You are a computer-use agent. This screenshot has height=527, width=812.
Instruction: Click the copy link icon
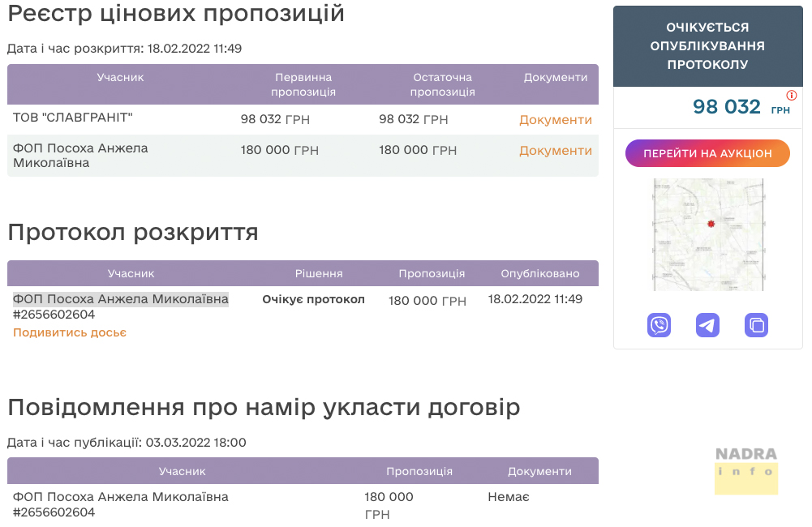click(756, 325)
